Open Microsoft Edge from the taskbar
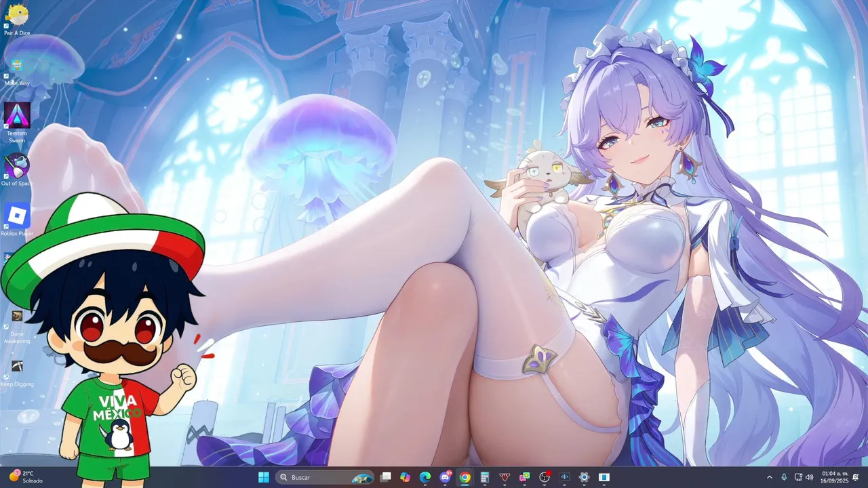Screen dimensions: 868x488 425,477
